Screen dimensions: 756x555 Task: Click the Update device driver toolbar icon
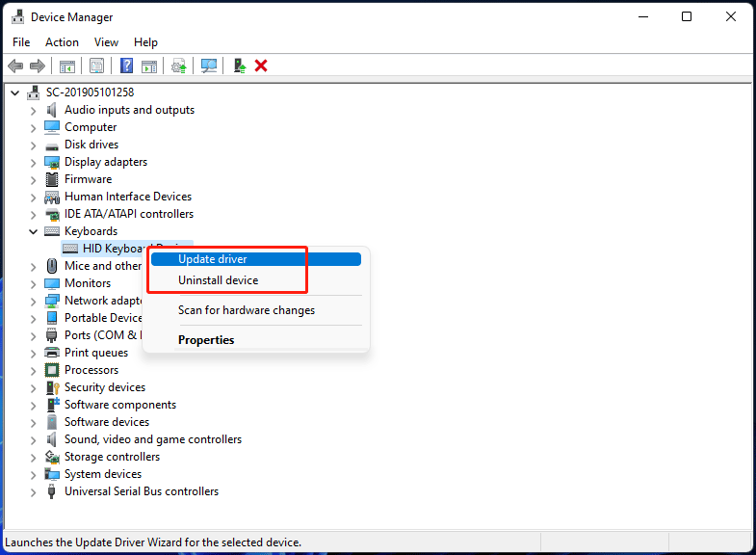tap(179, 66)
